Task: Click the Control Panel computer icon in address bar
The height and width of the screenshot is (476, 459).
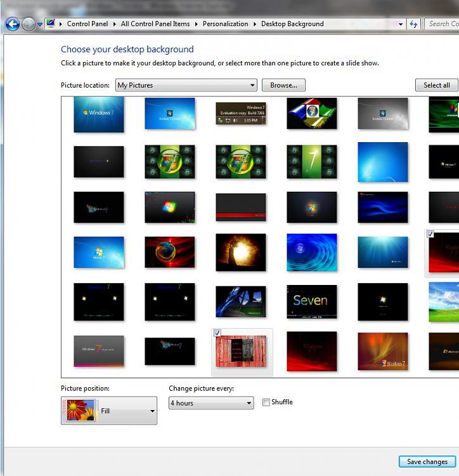Action: tap(51, 23)
